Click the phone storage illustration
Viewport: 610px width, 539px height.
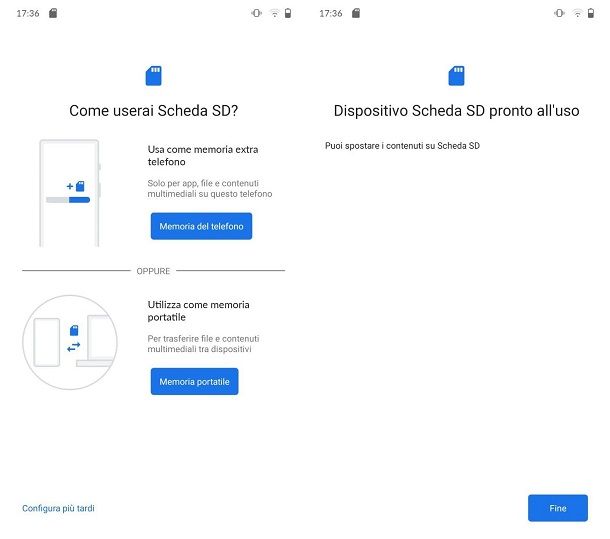pyautogui.click(x=70, y=193)
